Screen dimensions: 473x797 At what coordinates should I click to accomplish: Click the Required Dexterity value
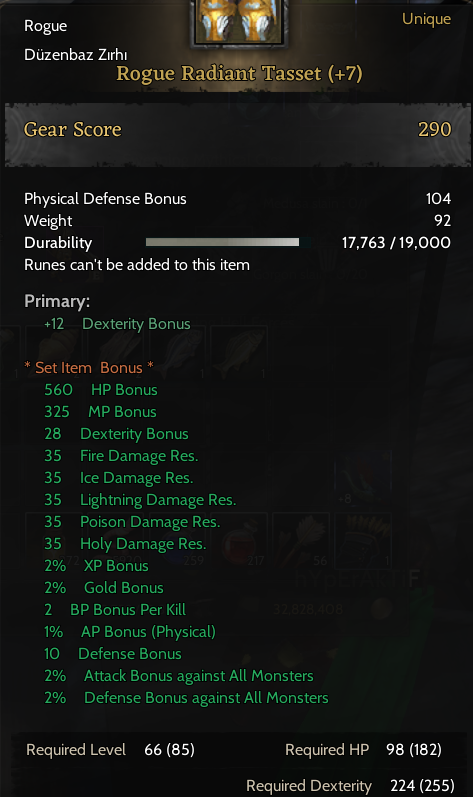click(422, 786)
